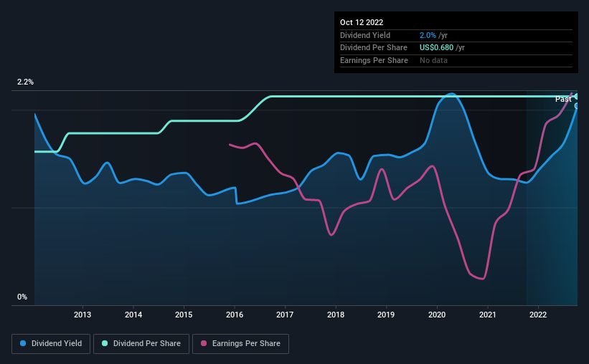This screenshot has height=364, width=589.
Task: Toggle the Dividend Per Share legend button
Action: [x=141, y=344]
